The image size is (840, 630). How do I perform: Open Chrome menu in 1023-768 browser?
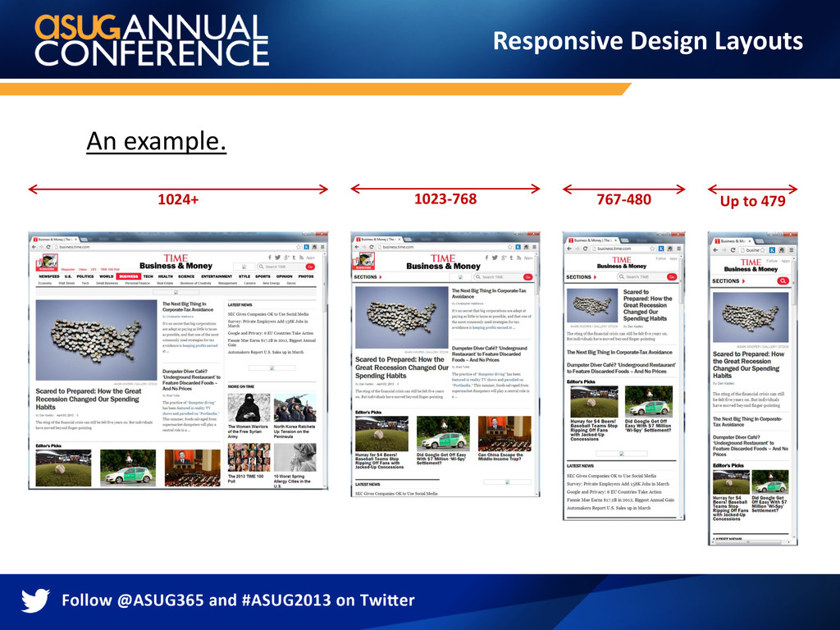(534, 247)
